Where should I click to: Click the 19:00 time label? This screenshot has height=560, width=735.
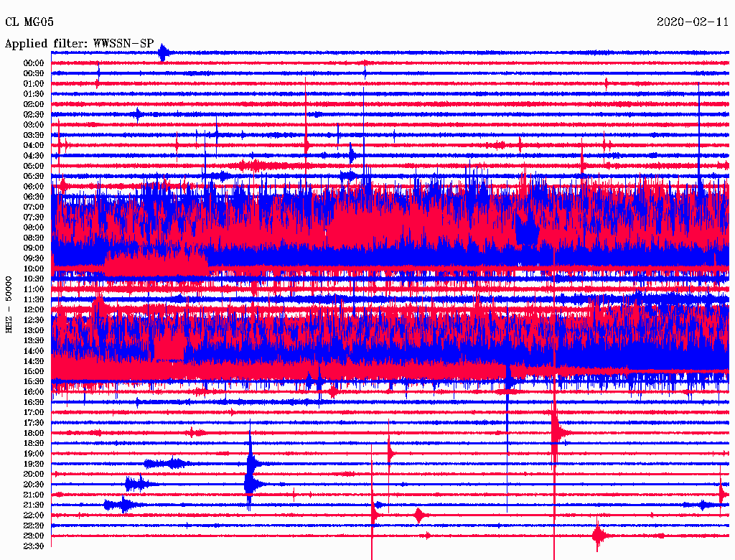(x=34, y=454)
